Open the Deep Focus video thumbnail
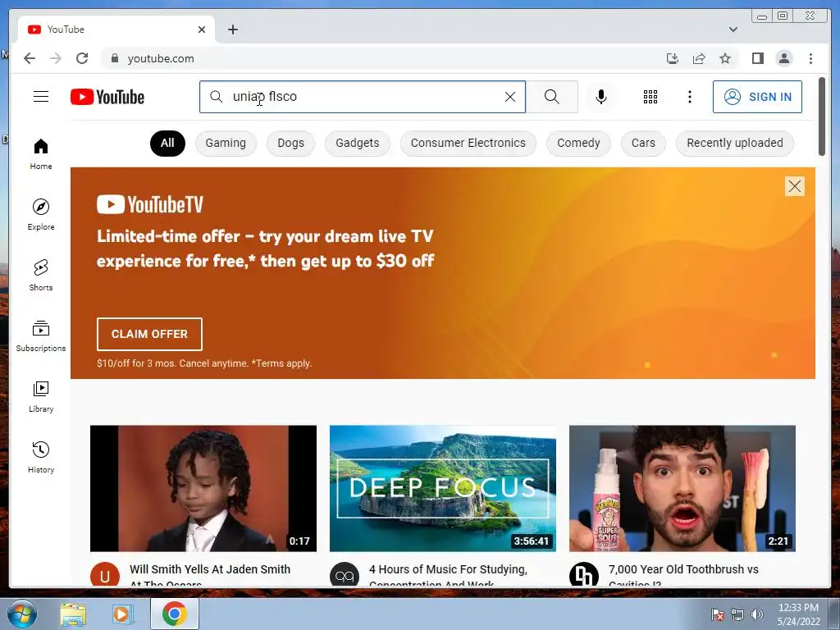The image size is (840, 630). (x=442, y=488)
